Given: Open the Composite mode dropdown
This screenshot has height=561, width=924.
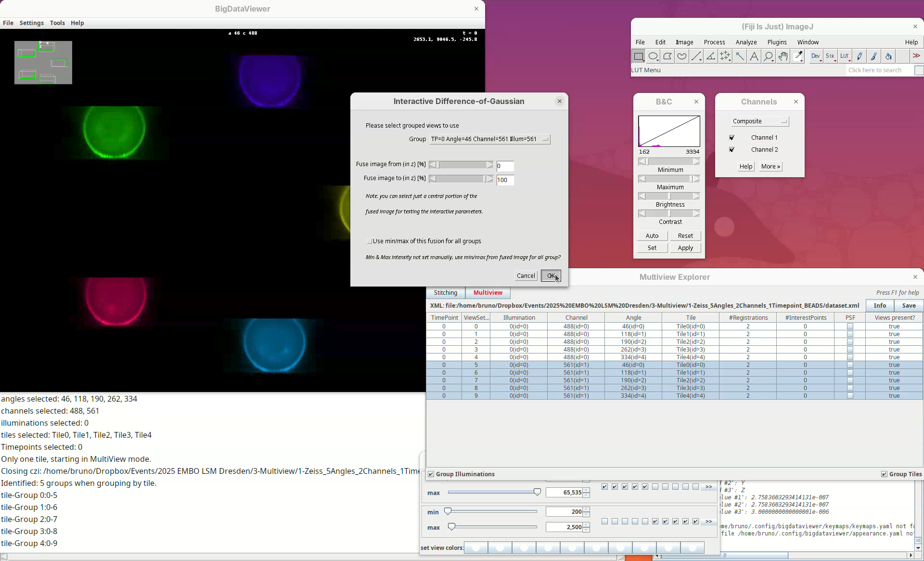Looking at the screenshot, I should [759, 121].
